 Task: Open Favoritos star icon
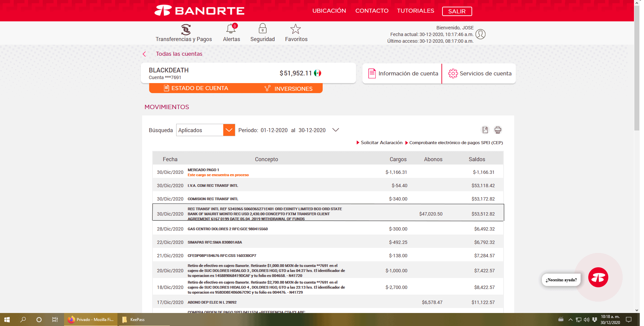pyautogui.click(x=296, y=29)
